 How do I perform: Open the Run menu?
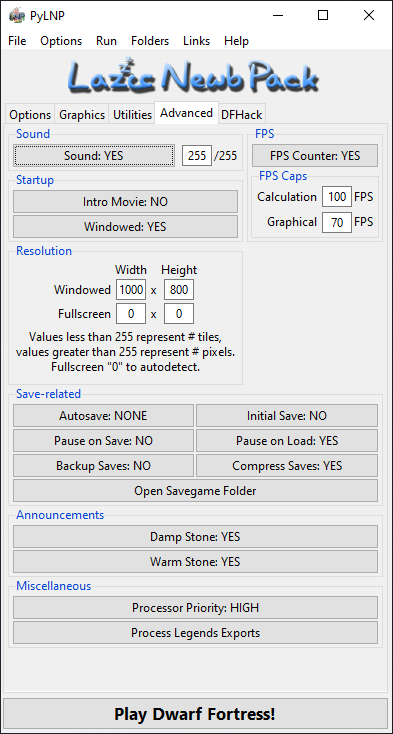(106, 41)
